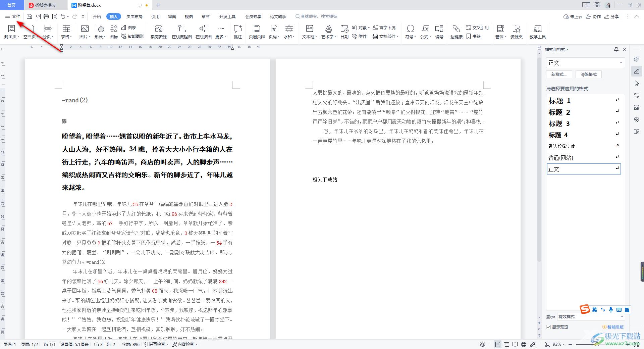Toggle the Show Preview (显示预览) checkbox
Screen dimensions: 644x349
(548, 327)
